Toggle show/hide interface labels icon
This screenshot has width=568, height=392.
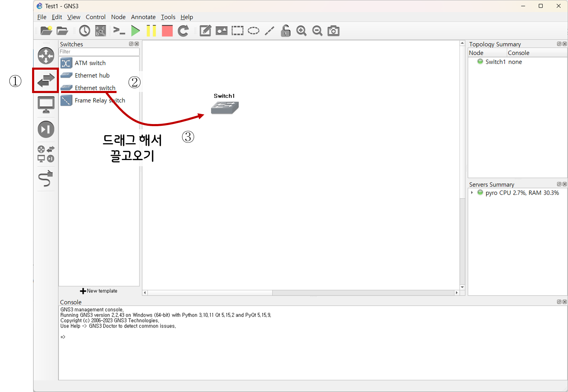point(100,31)
